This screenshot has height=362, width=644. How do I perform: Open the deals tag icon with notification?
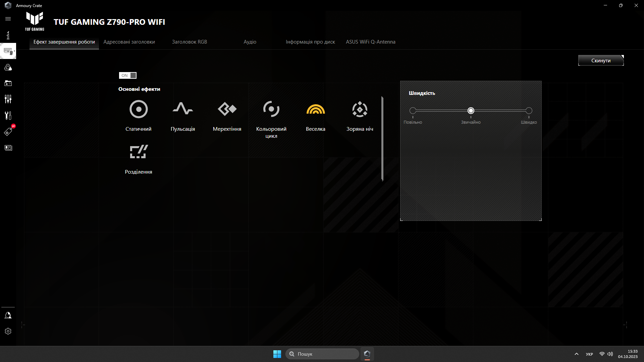click(x=8, y=131)
